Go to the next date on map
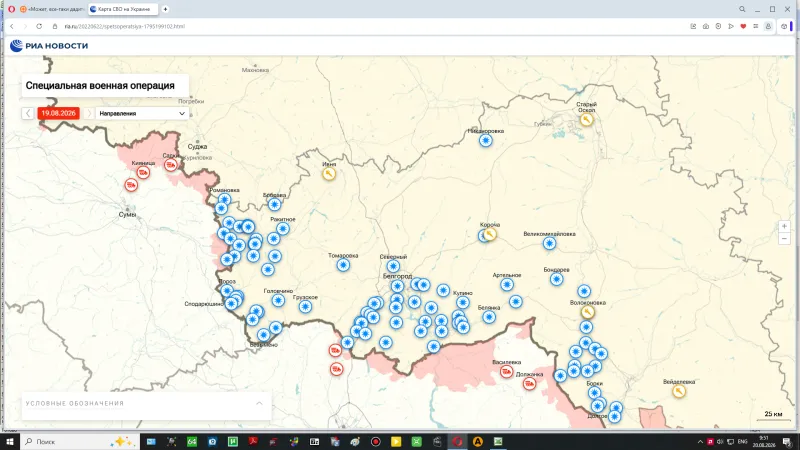Screen dimensions: 800x450 pos(89,113)
